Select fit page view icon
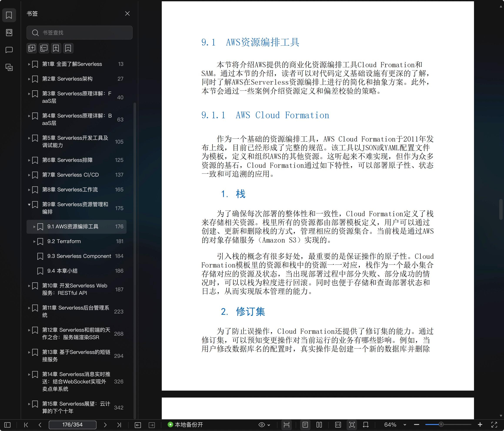This screenshot has width=504, height=431. coord(352,425)
